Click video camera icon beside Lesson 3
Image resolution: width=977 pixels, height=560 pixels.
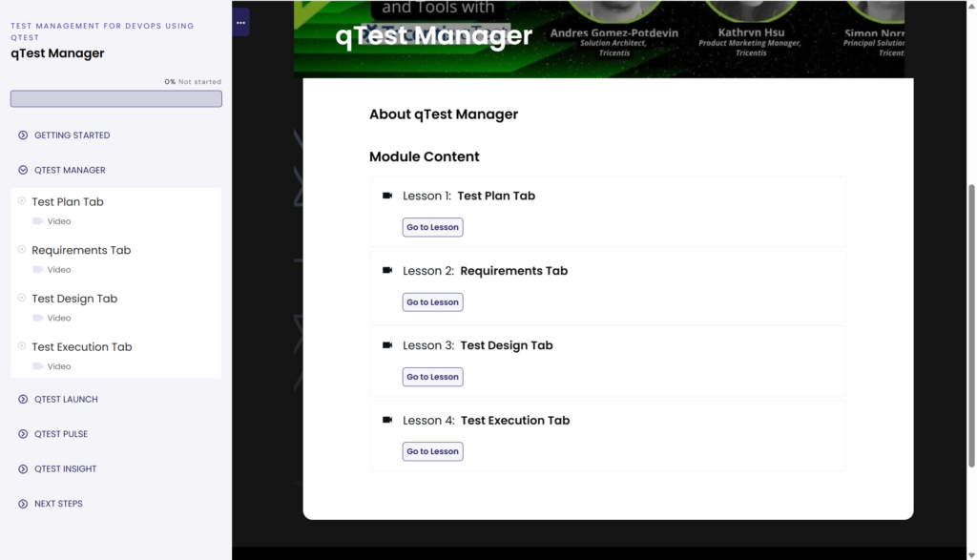click(387, 345)
